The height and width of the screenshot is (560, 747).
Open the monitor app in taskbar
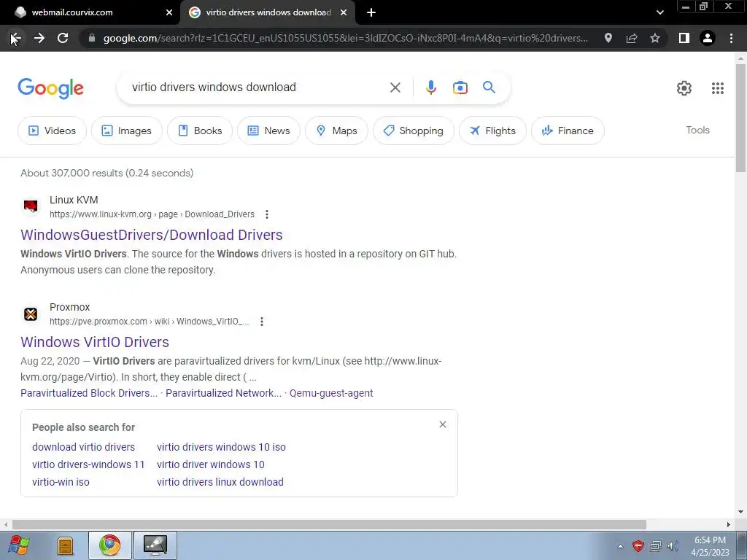pyautogui.click(x=155, y=545)
